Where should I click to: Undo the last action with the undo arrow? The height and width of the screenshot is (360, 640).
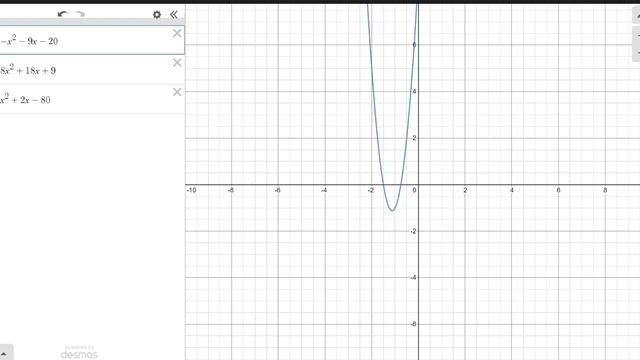[x=62, y=14]
